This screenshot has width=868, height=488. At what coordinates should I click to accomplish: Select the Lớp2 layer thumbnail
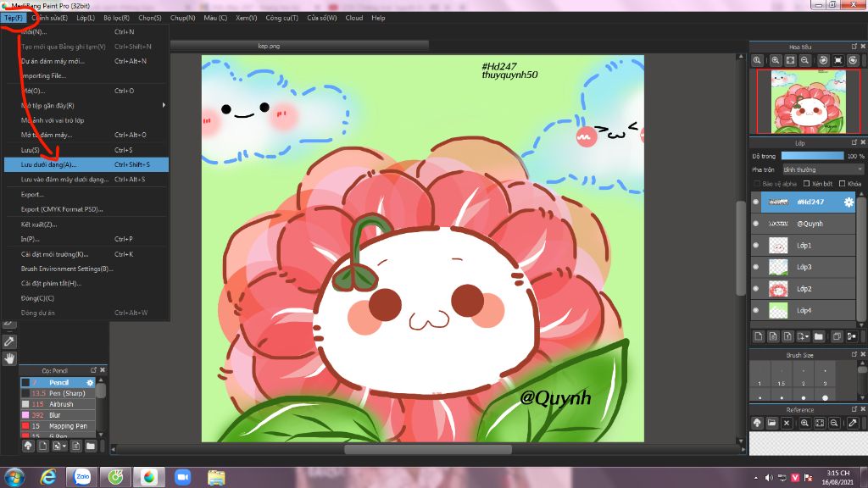point(778,289)
